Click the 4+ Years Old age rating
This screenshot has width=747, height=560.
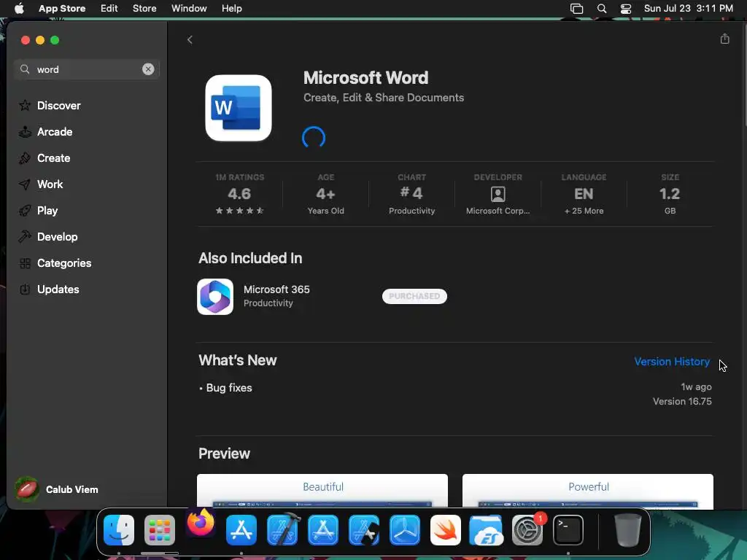point(326,195)
